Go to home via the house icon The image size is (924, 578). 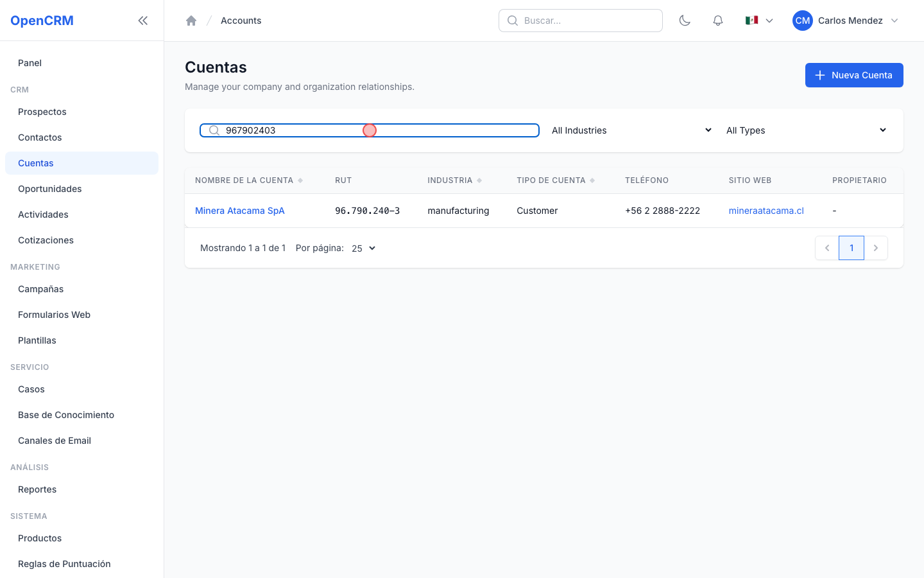[191, 21]
